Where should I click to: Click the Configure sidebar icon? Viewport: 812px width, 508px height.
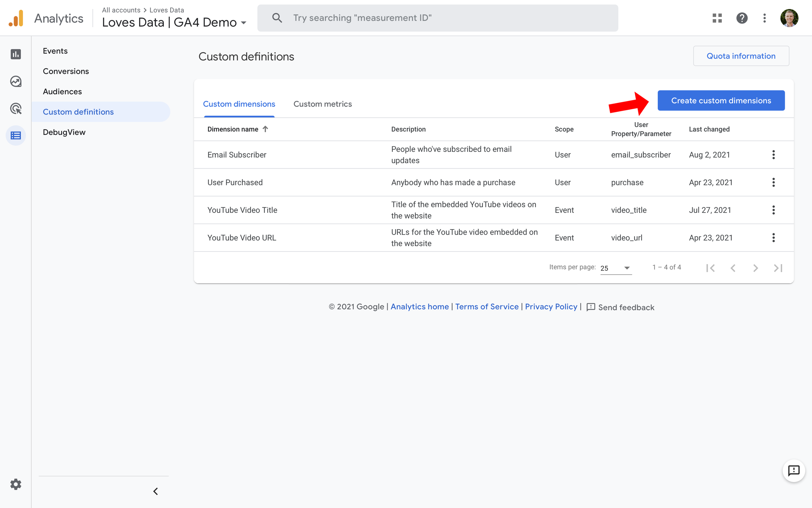point(16,136)
